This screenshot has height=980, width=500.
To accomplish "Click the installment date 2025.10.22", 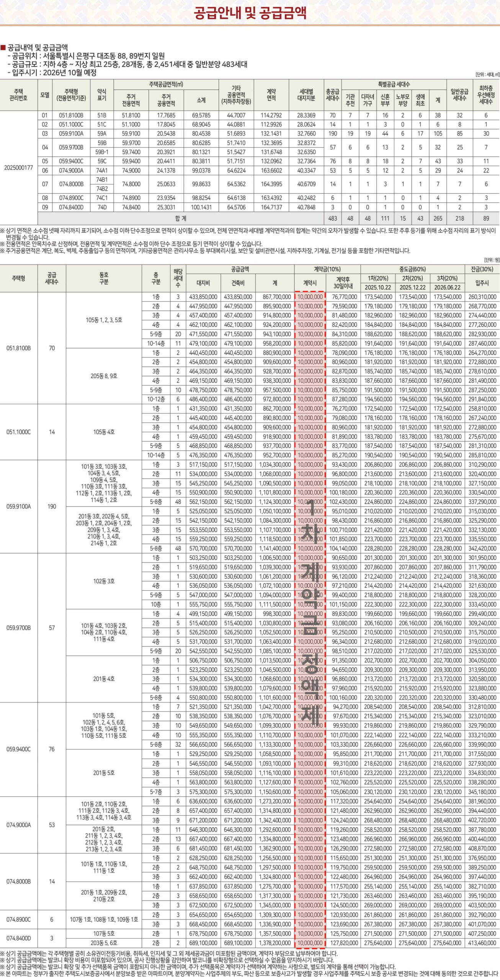I will tap(378, 287).
